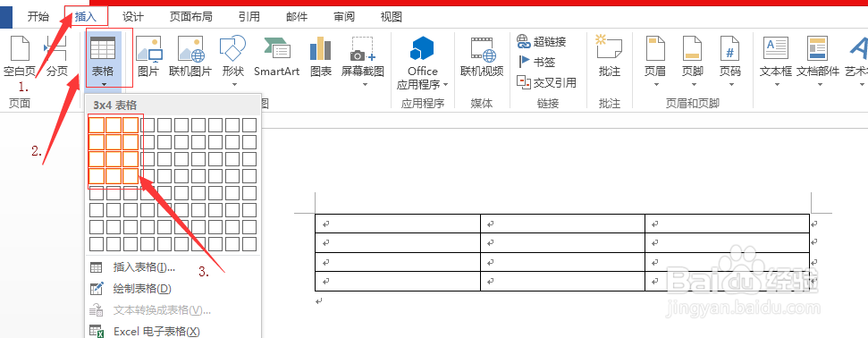Image resolution: width=868 pixels, height=338 pixels.
Task: Insert online pictures via 联机图片
Action: click(x=190, y=56)
